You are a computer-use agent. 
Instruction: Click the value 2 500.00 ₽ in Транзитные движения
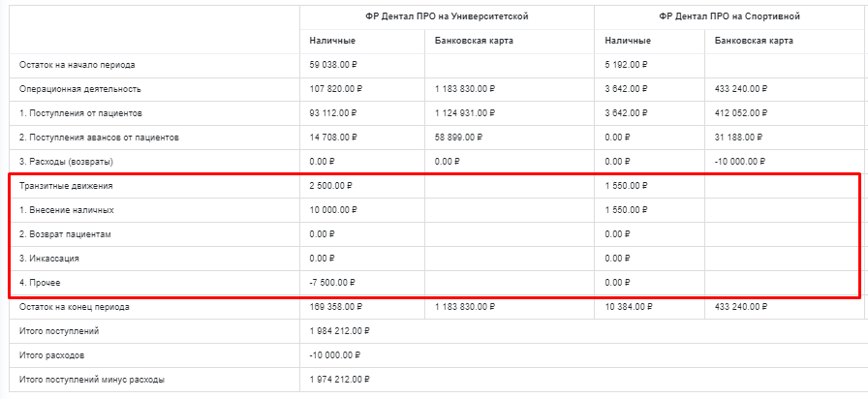[331, 186]
